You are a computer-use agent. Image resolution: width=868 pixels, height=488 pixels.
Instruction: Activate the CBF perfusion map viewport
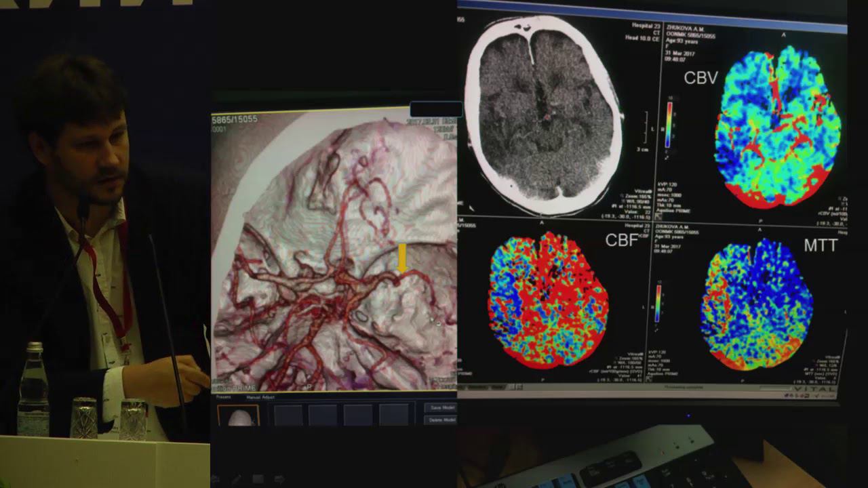[553, 302]
